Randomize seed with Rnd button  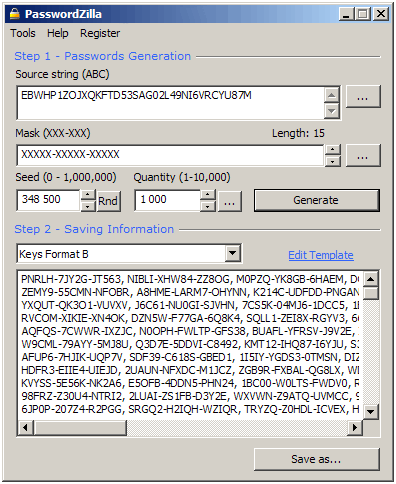coord(109,201)
